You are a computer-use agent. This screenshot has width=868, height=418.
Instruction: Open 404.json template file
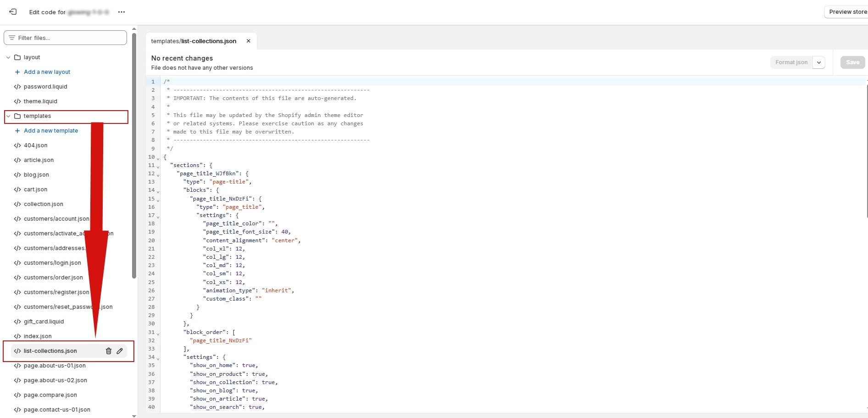click(35, 145)
